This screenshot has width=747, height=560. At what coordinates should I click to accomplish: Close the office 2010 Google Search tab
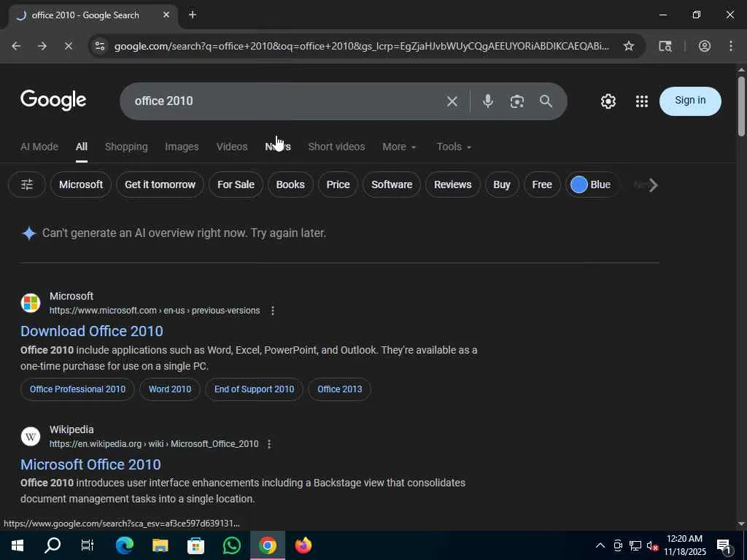click(x=166, y=15)
